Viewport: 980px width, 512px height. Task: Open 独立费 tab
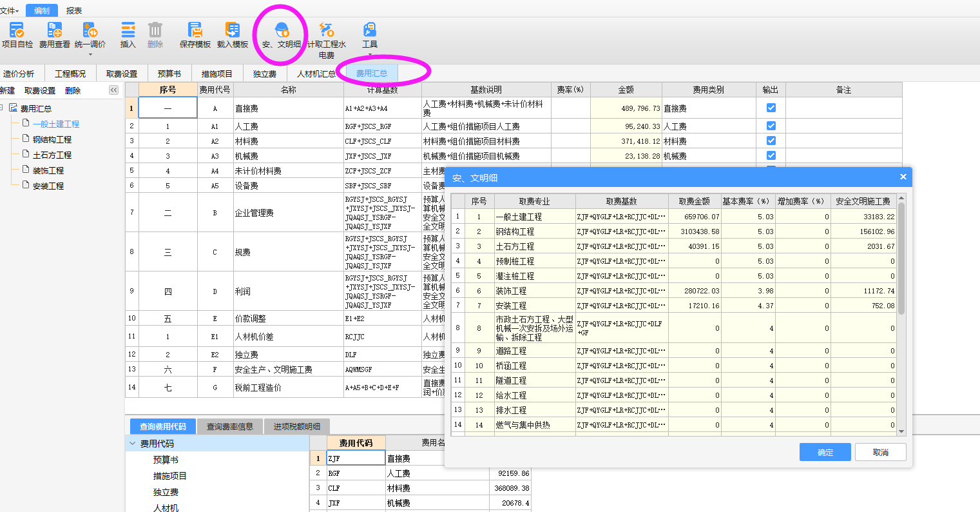point(265,74)
